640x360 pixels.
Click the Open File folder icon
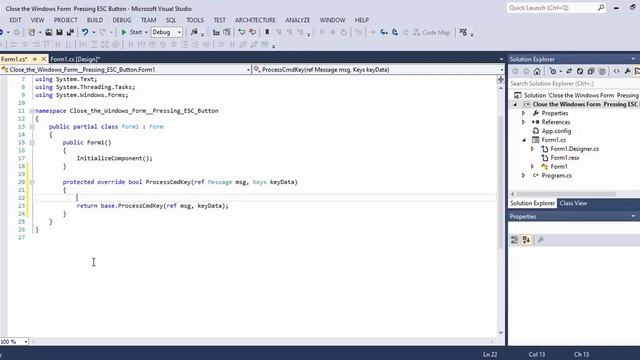(x=49, y=32)
